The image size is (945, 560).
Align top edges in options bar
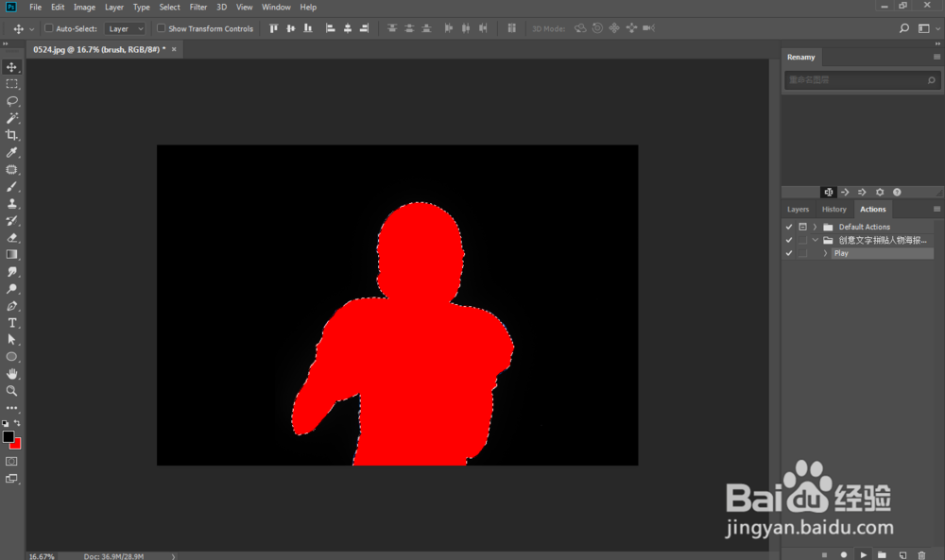274,28
